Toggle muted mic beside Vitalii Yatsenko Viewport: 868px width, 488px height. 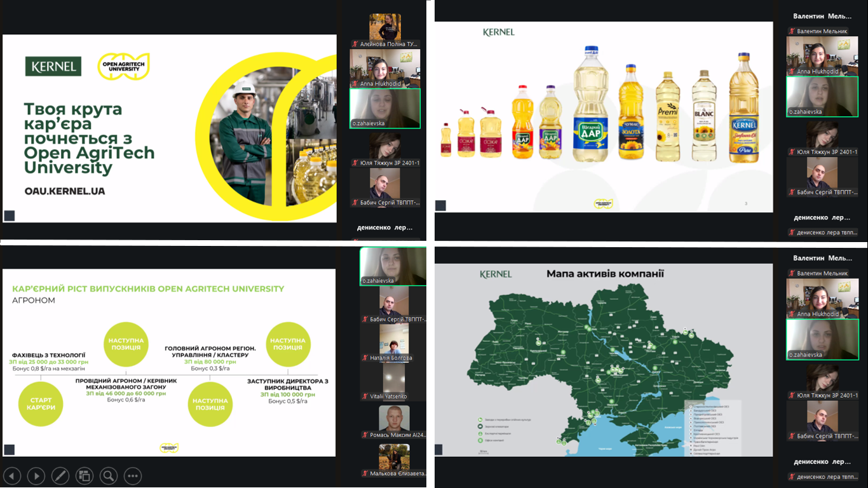click(x=365, y=396)
